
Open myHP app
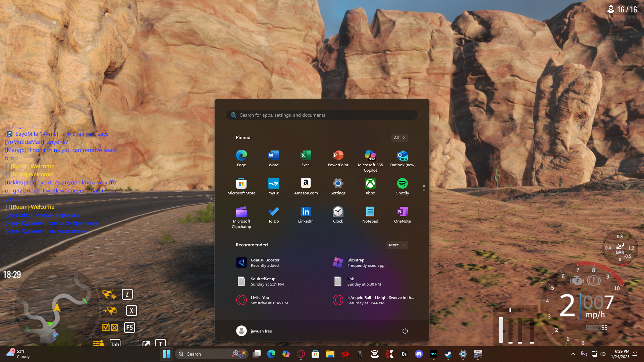tap(273, 186)
